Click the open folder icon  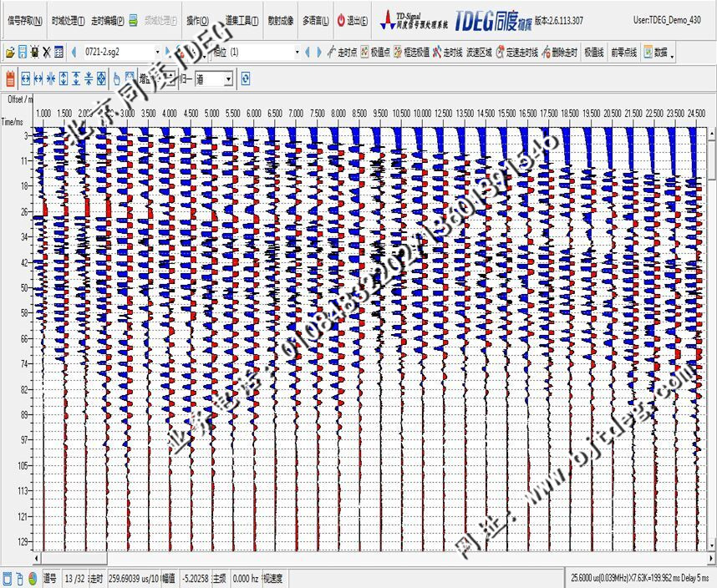[x=10, y=53]
